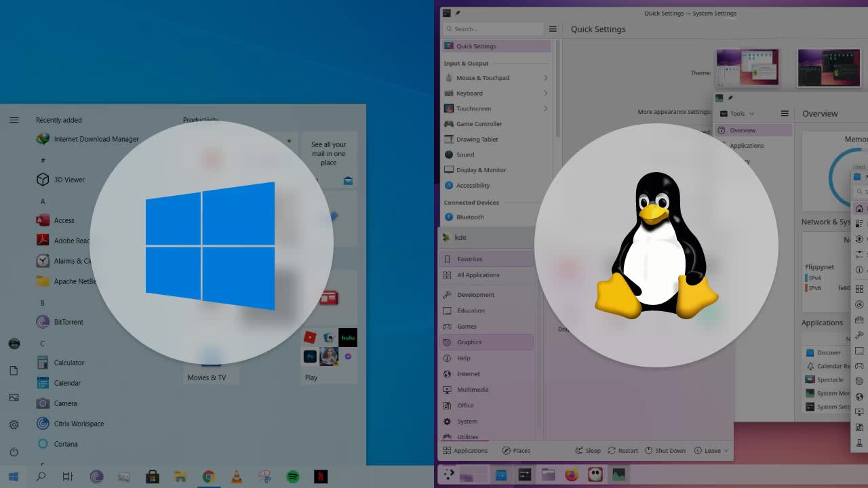Select Quick Settings in the settings sidebar
This screenshot has height=488, width=868.
click(496, 46)
